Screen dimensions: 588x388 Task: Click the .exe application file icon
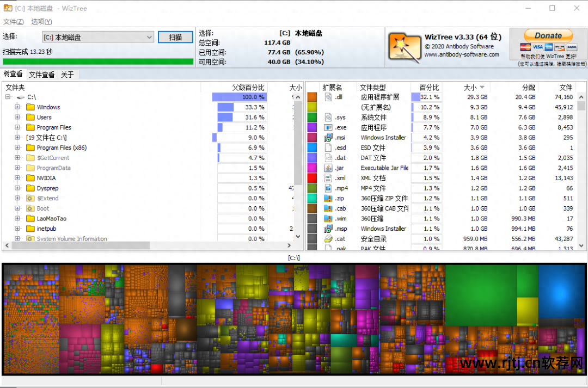[x=328, y=127]
